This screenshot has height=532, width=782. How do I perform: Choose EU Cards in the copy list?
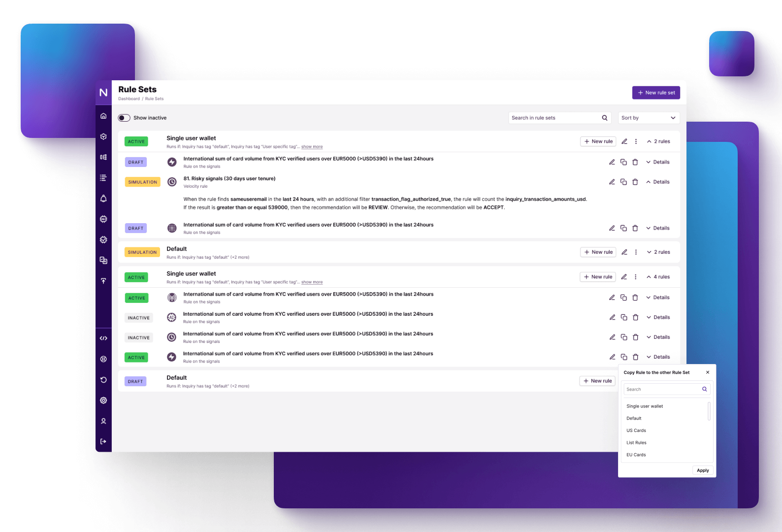click(636, 455)
